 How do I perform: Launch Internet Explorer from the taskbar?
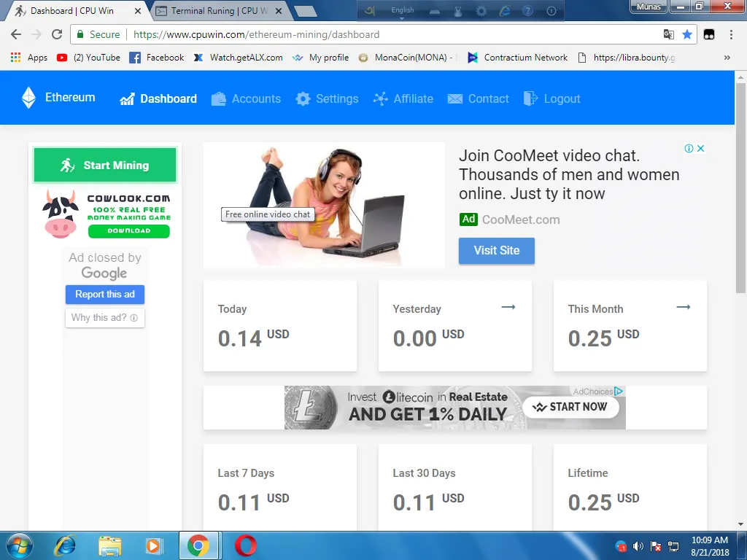coord(66,545)
